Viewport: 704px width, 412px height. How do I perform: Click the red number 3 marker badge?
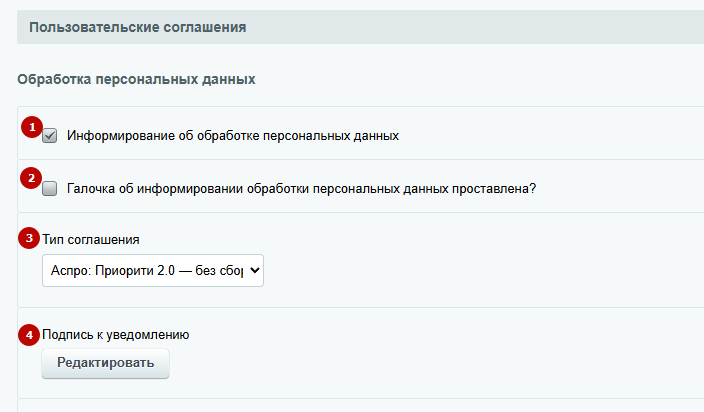click(29, 238)
